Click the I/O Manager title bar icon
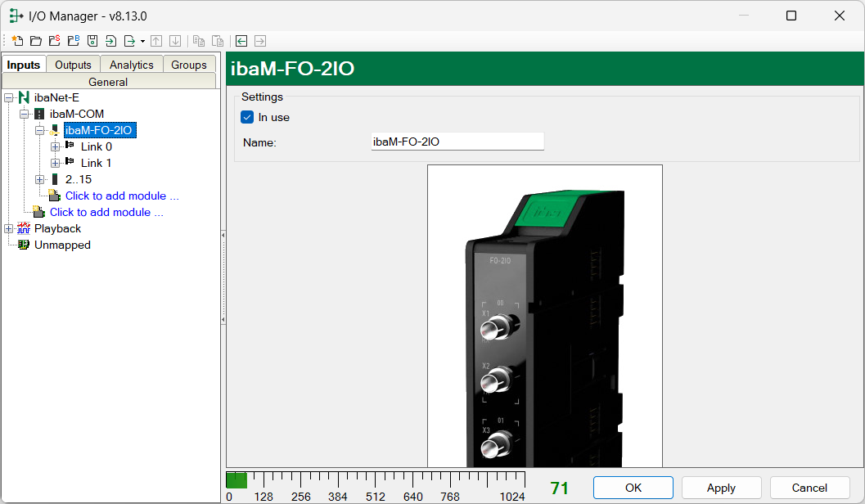865x504 pixels. [16, 16]
